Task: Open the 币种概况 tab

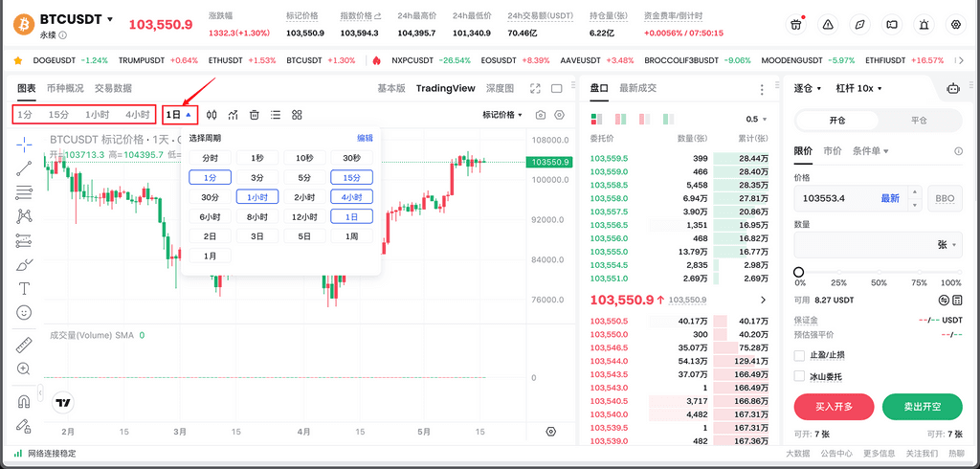Action: coord(65,88)
